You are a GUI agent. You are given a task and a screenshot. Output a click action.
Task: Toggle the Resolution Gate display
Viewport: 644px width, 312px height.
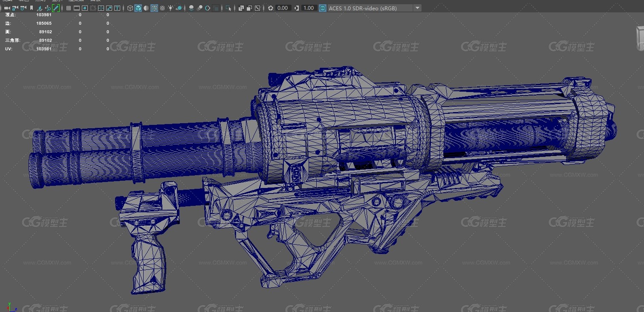(85, 8)
